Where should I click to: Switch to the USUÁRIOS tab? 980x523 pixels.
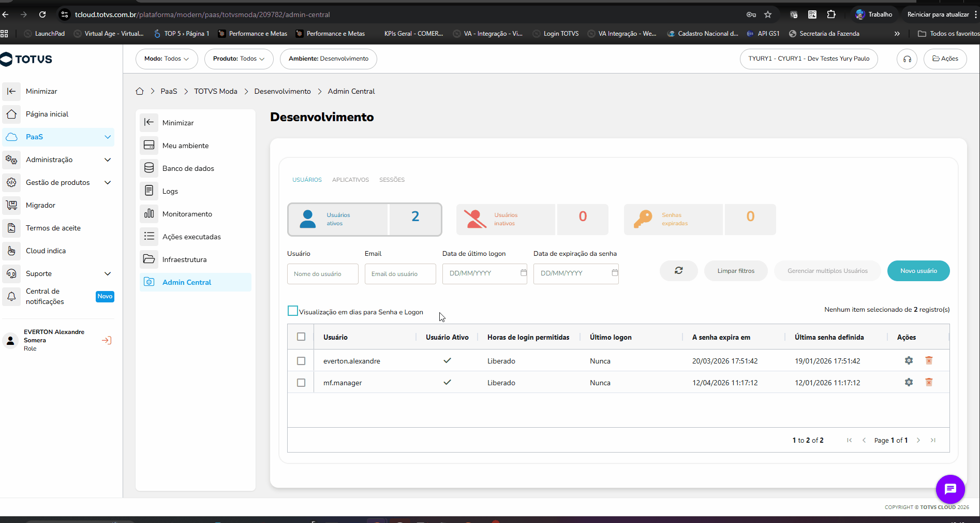(307, 180)
